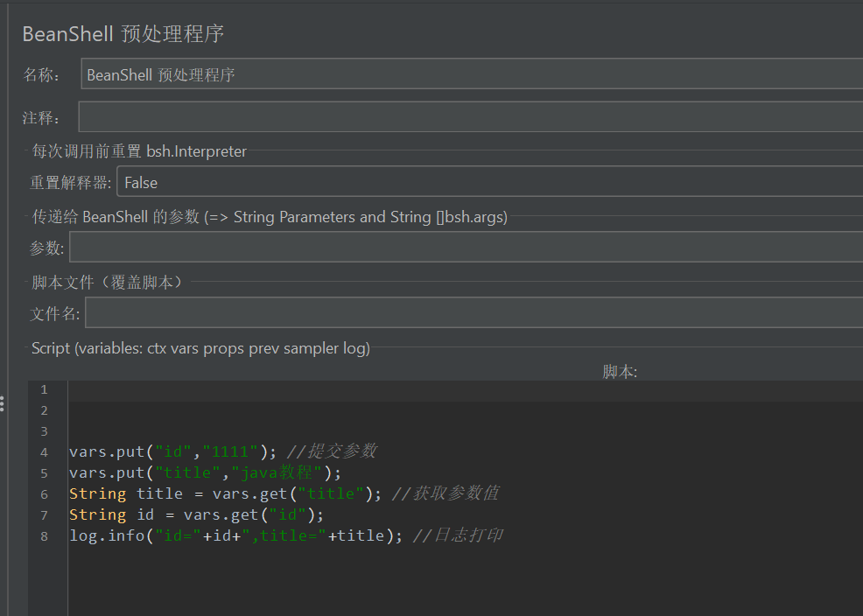The width and height of the screenshot is (863, 616).
Task: Click the Script (variables: ctx vars props) label
Action: click(201, 348)
